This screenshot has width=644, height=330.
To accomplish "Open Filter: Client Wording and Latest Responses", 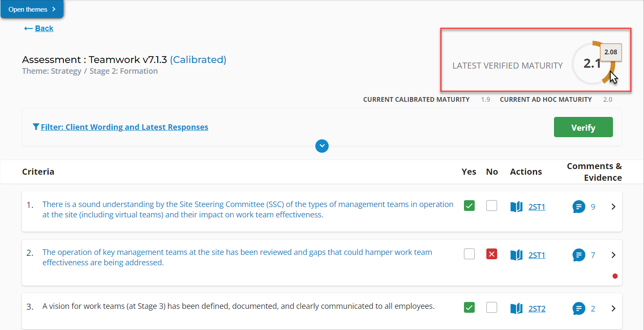I will pos(124,127).
